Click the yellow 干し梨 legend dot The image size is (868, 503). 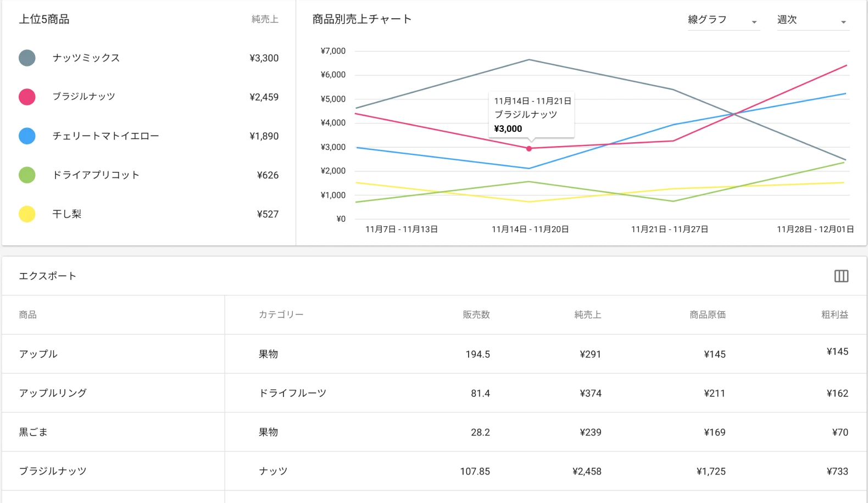(27, 214)
